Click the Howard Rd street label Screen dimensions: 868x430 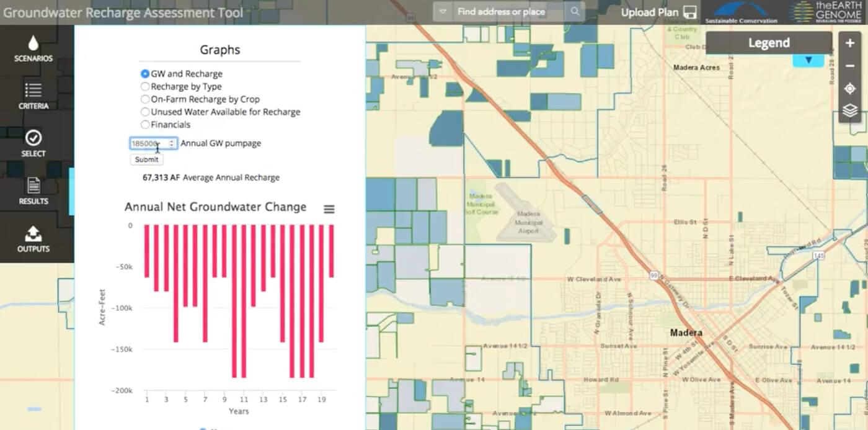click(x=601, y=379)
